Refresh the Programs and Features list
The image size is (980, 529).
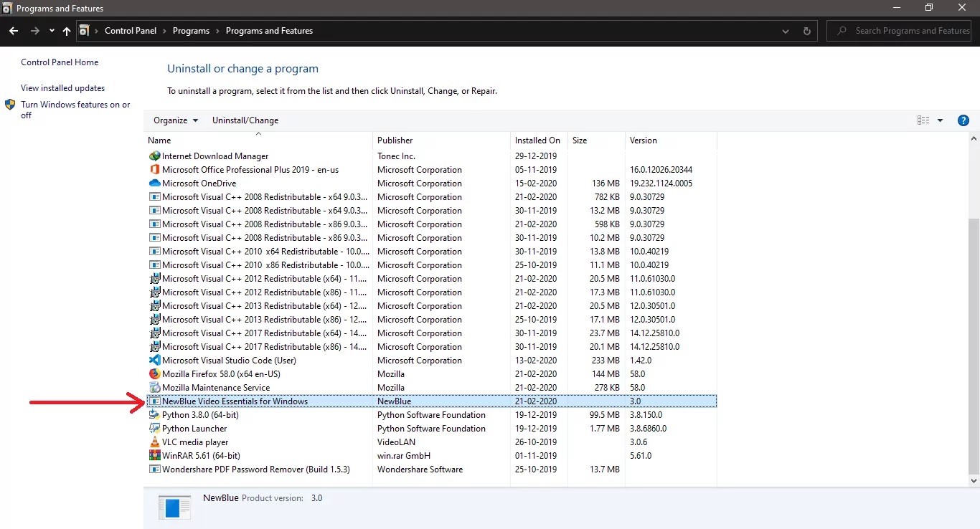pyautogui.click(x=807, y=31)
